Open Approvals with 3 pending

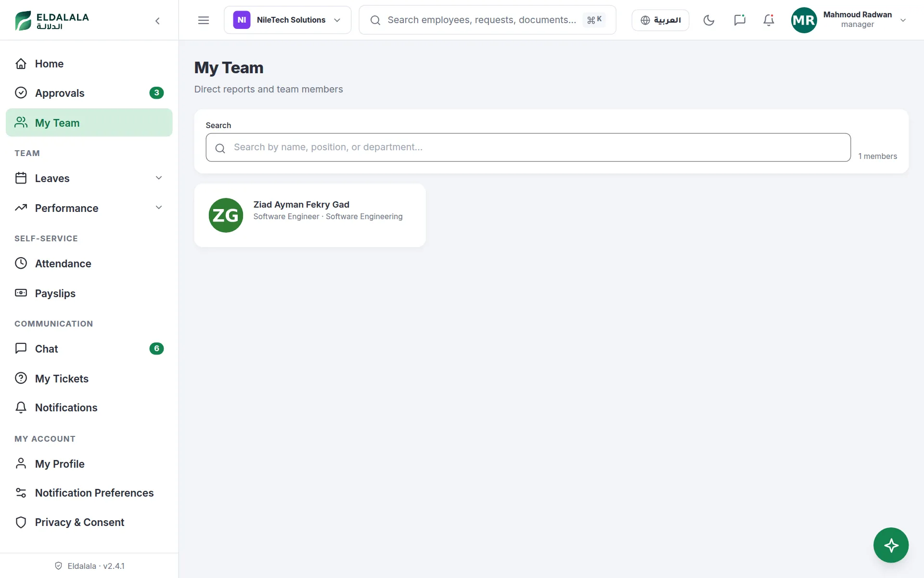pyautogui.click(x=89, y=93)
